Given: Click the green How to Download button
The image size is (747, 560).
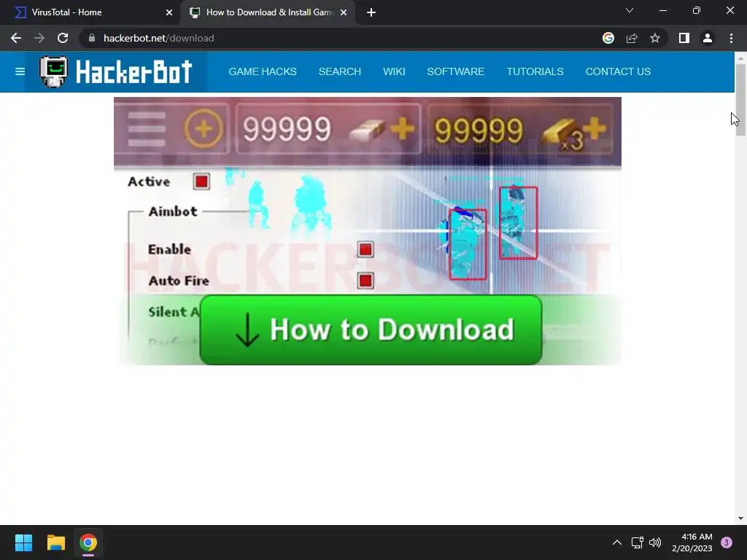Looking at the screenshot, I should tap(371, 330).
